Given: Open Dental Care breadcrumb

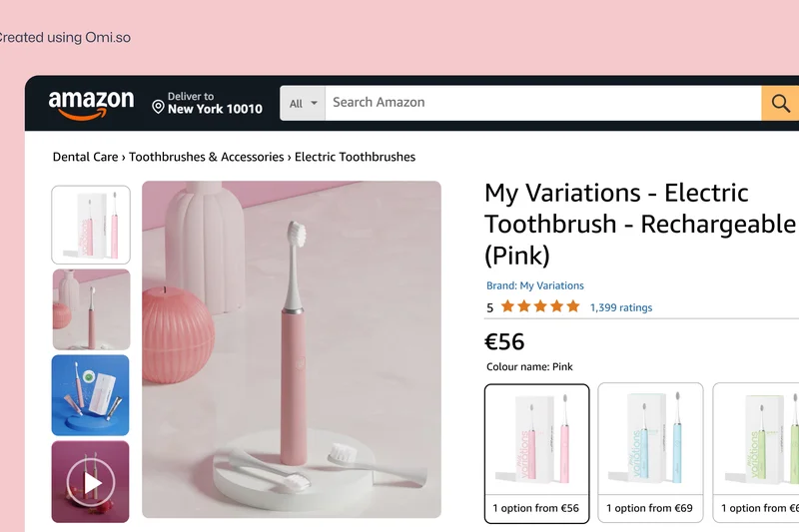Looking at the screenshot, I should [x=85, y=157].
